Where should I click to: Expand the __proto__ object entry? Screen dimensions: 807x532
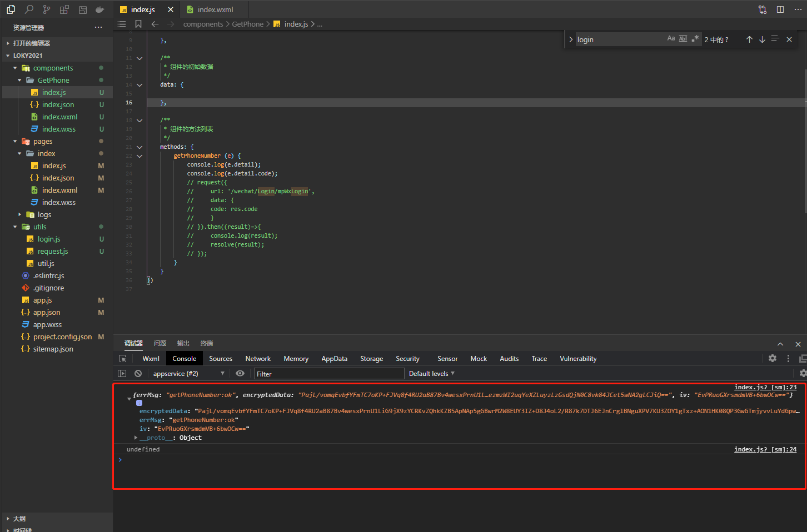coord(136,438)
